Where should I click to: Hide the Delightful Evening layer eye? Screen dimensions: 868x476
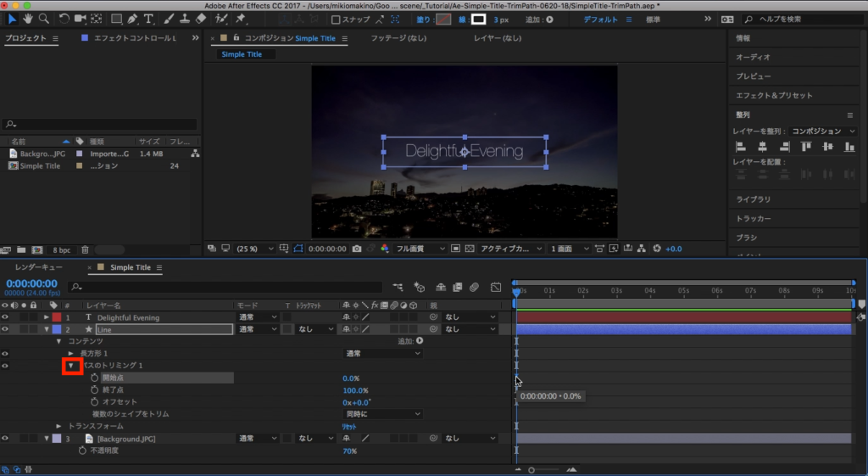click(x=6, y=317)
